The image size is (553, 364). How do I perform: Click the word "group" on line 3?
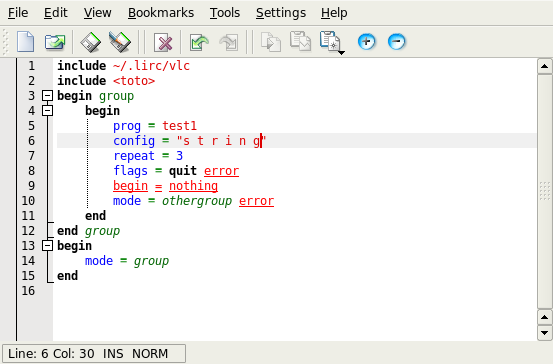click(x=116, y=96)
